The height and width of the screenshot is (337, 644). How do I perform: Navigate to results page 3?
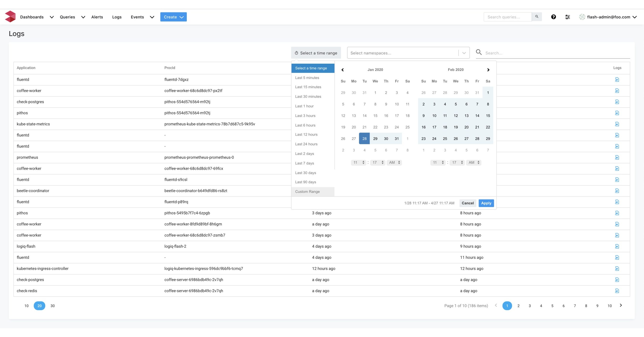(x=530, y=306)
